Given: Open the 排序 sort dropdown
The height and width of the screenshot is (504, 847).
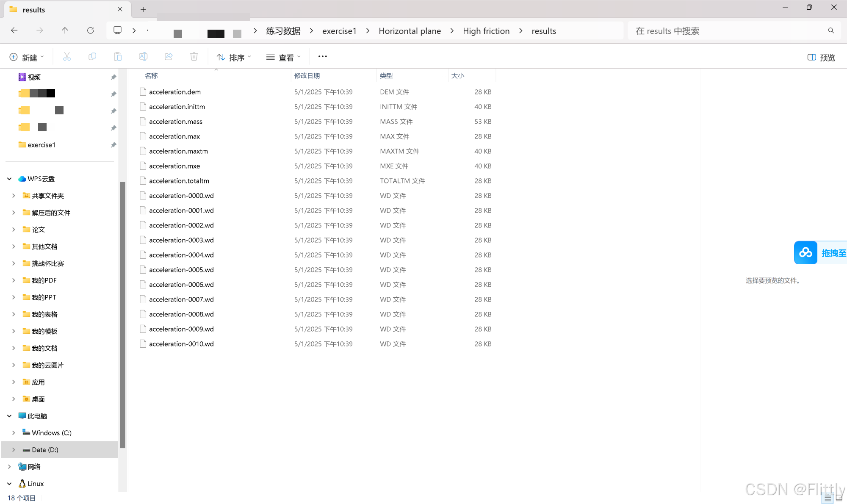Looking at the screenshot, I should [x=234, y=57].
